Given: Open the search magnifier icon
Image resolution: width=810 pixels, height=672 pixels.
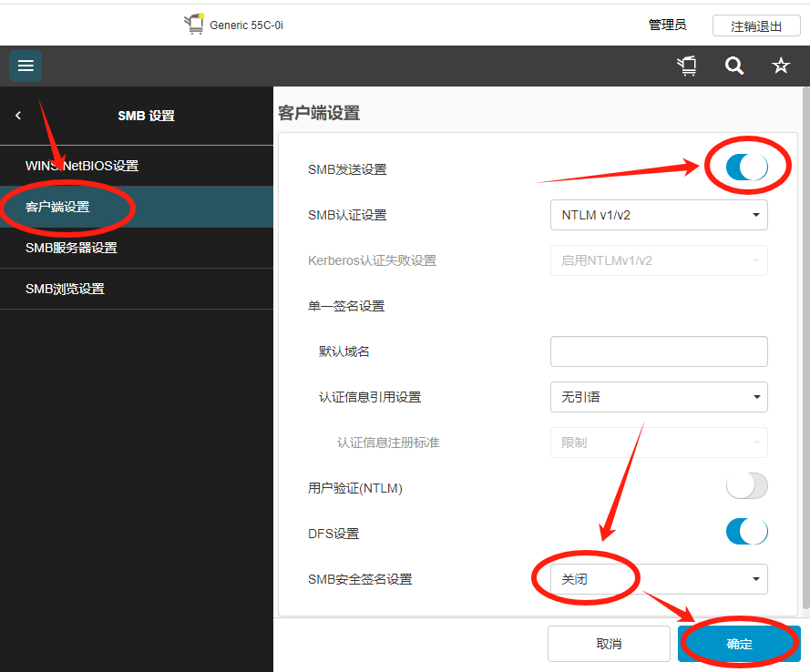Looking at the screenshot, I should click(734, 66).
